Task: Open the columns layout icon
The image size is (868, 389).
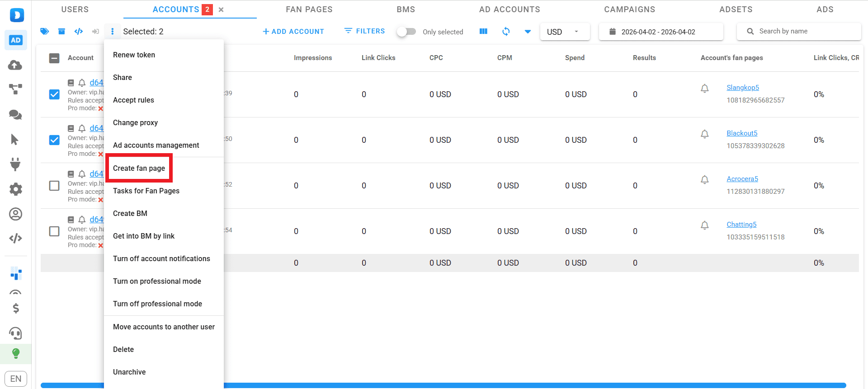Action: click(x=483, y=31)
